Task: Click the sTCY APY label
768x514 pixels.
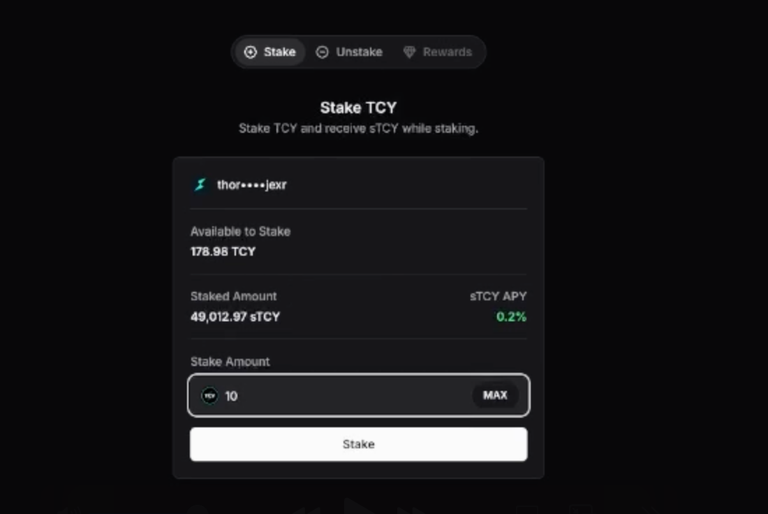Action: pos(498,296)
